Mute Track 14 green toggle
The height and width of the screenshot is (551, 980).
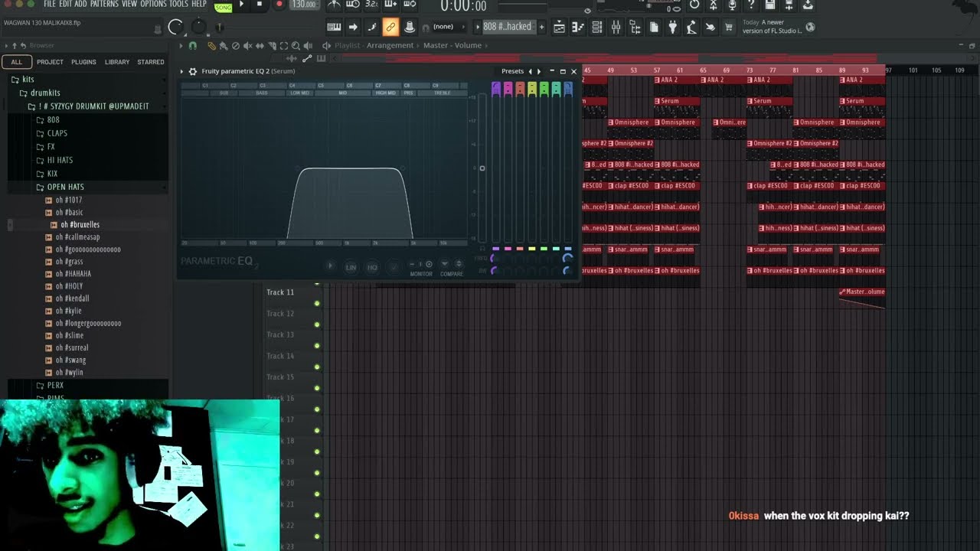tap(317, 367)
